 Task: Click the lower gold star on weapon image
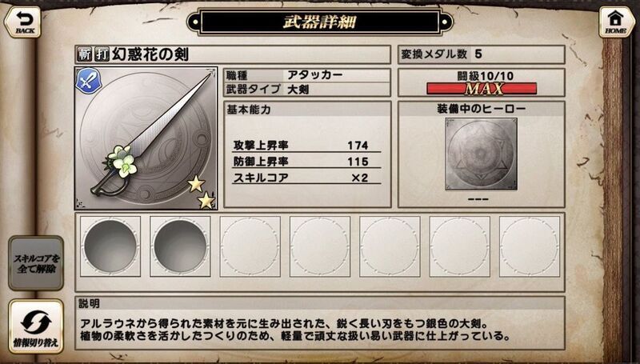coord(206,200)
